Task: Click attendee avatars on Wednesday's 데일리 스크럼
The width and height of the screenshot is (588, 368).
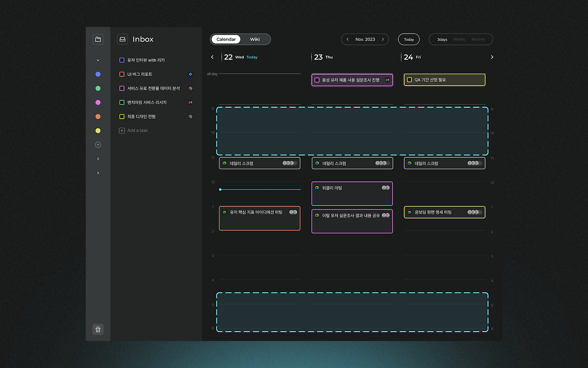Action: coord(290,163)
